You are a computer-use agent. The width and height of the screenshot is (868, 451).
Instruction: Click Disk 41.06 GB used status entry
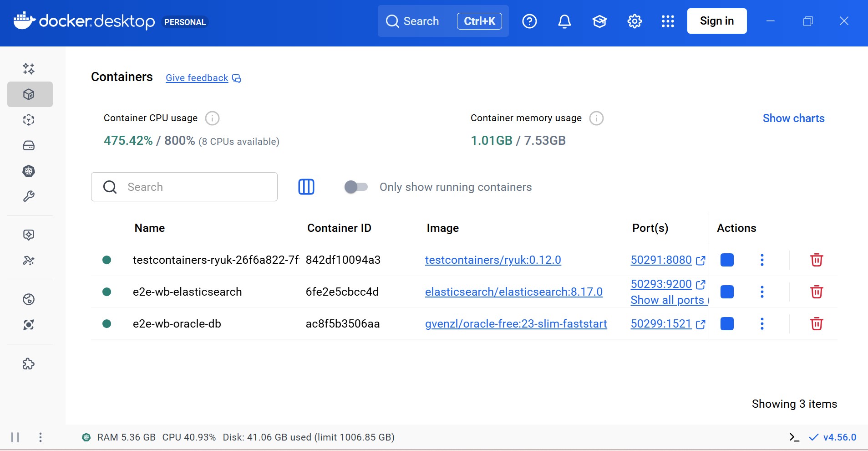pos(309,437)
